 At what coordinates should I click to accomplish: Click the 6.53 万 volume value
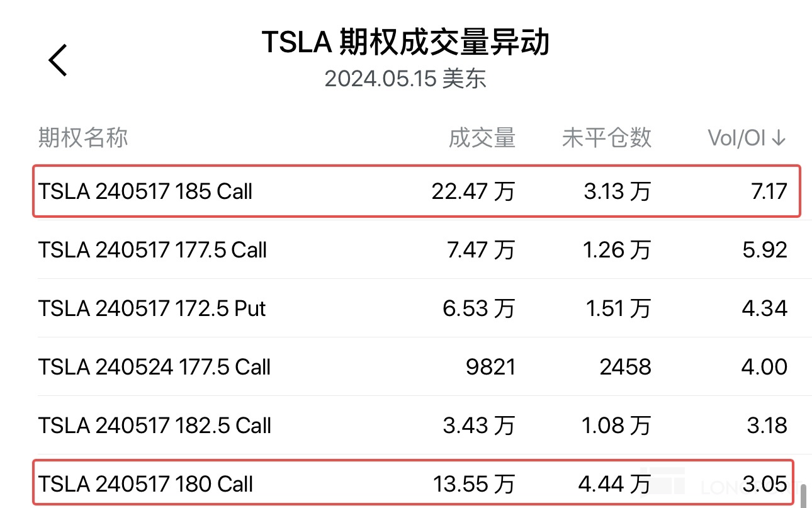(x=478, y=308)
